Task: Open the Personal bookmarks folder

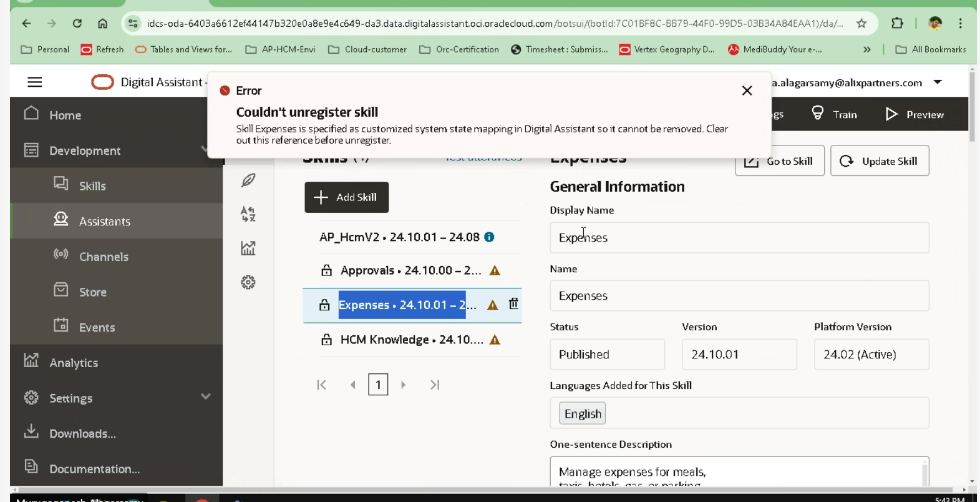Action: (45, 49)
